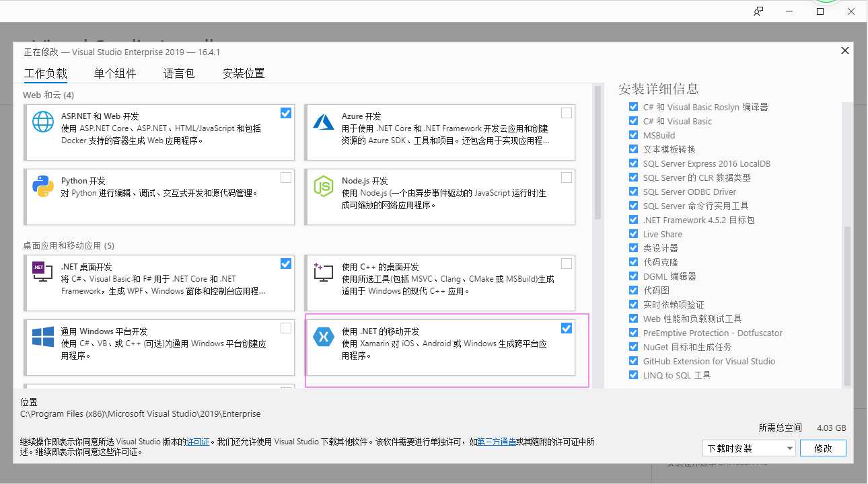Select the 工作负载 tab
The image size is (868, 484).
click(x=46, y=73)
